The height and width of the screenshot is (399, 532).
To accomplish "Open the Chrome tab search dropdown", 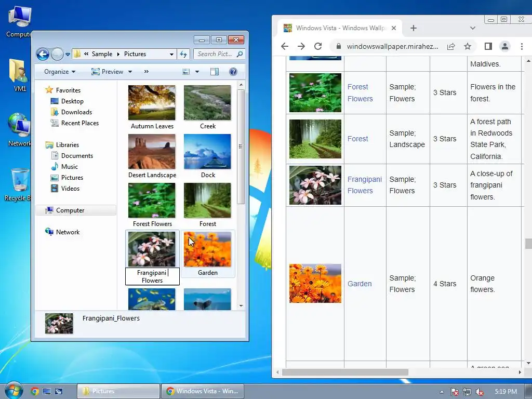I will 473,28.
